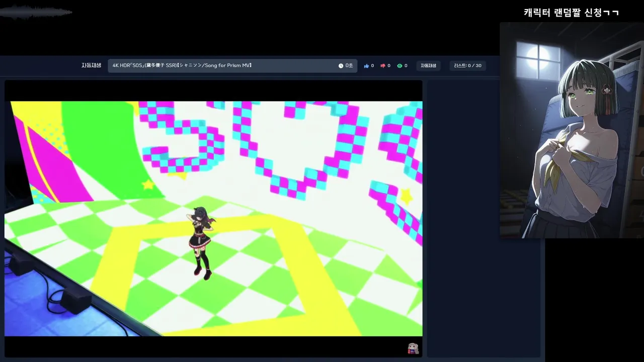Click the 자동재생 label left of the title
644x362 pixels.
(91, 65)
